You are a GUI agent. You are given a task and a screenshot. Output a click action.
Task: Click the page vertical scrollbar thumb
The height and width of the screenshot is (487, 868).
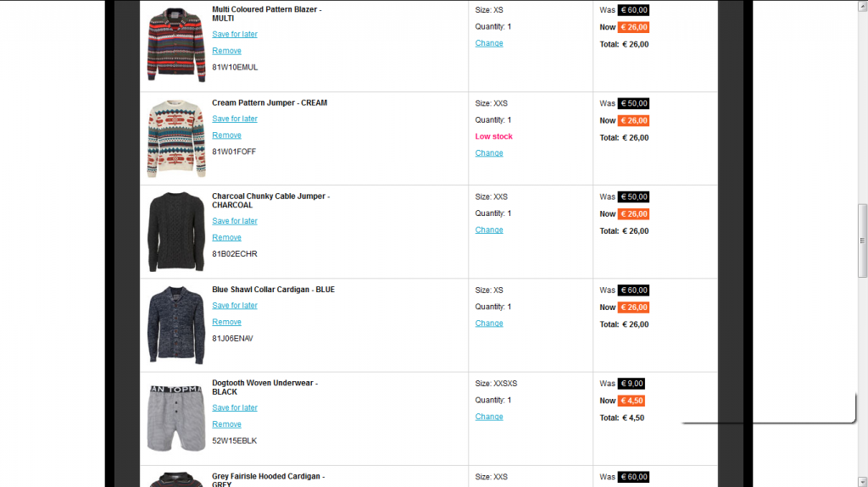coord(862,240)
